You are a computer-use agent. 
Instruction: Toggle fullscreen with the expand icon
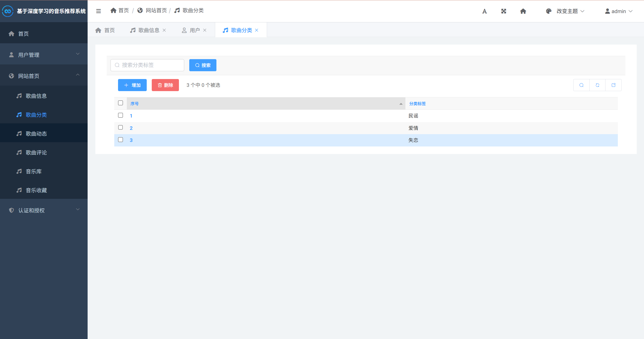(x=504, y=11)
